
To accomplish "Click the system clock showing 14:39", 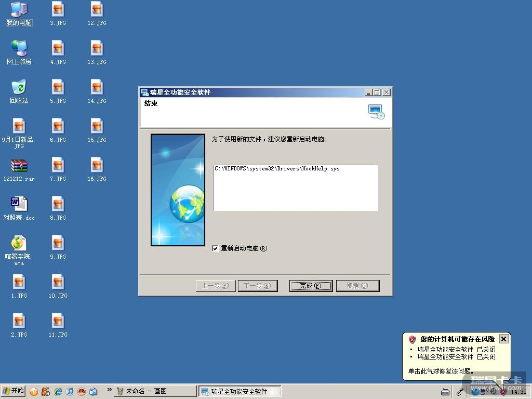I will coord(518,392).
